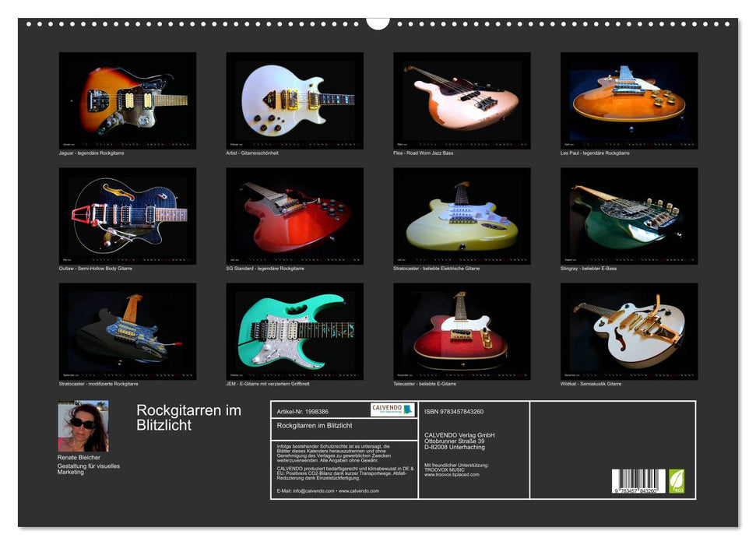This screenshot has height=545, width=756.
Task: Select the ISBN 9783457843260 text
Action: [x=454, y=412]
